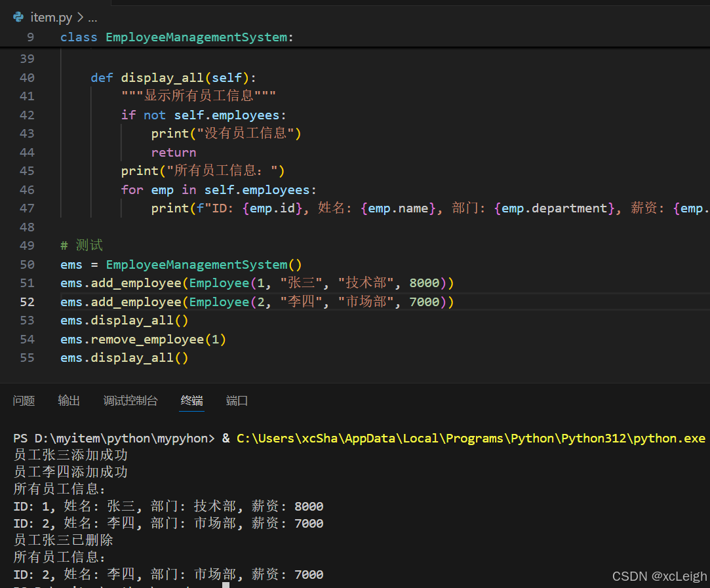
Task: Click line number 47 in gutter
Action: point(27,208)
